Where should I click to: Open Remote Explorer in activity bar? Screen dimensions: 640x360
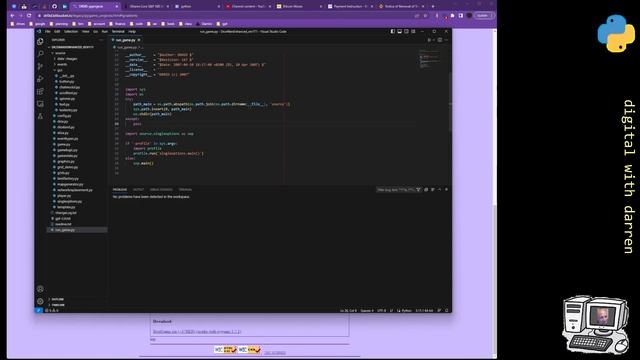40,104
